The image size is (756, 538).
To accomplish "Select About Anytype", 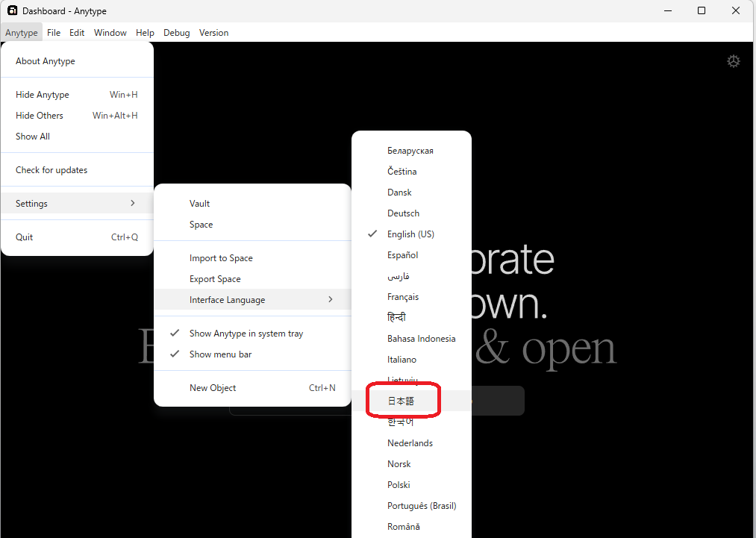I will tap(77, 61).
